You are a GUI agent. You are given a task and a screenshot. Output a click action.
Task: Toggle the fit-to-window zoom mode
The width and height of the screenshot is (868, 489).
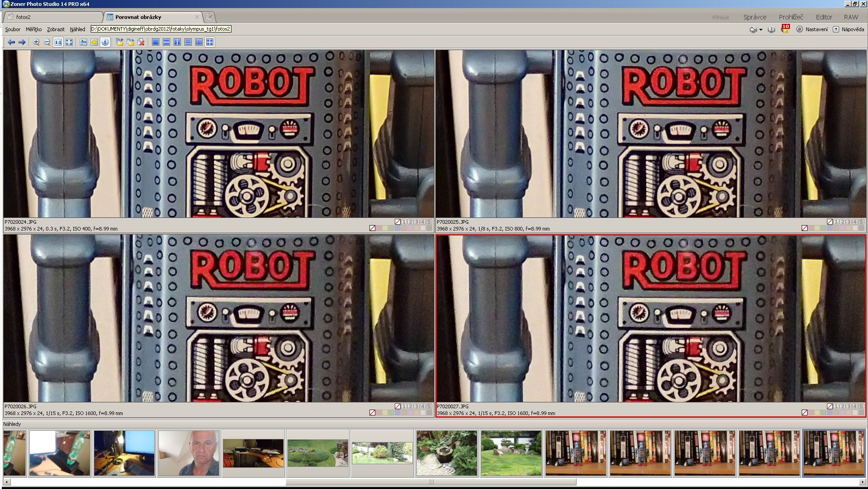tap(69, 42)
